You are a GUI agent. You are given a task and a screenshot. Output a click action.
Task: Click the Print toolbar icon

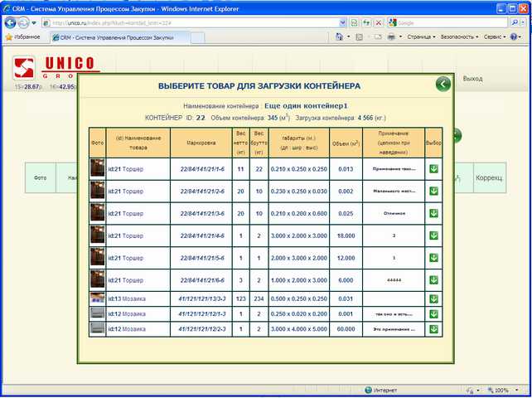(391, 36)
